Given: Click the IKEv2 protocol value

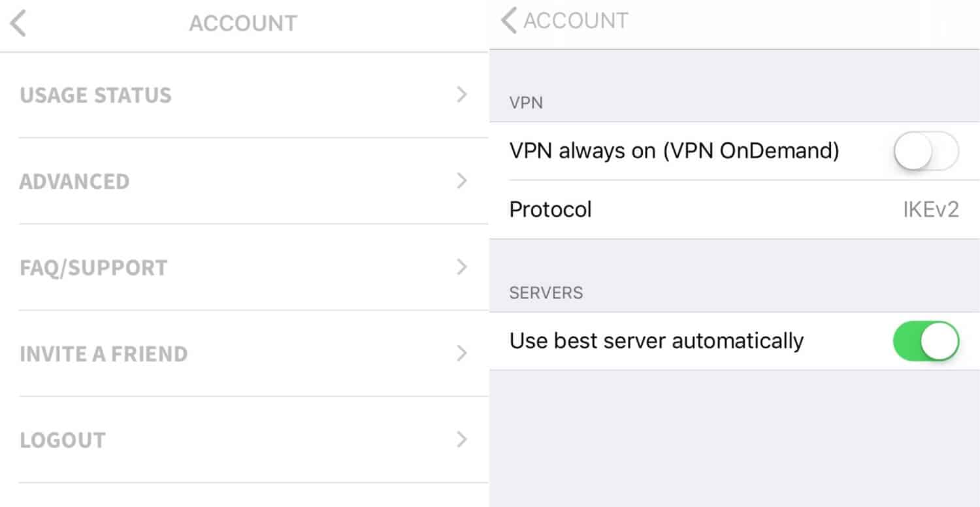Looking at the screenshot, I should pyautogui.click(x=931, y=210).
